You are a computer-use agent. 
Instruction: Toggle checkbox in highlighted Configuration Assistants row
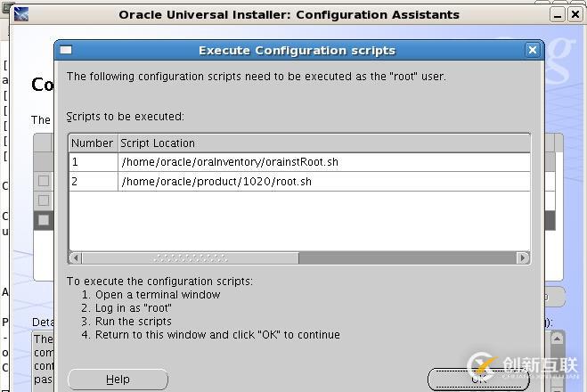[x=44, y=220]
